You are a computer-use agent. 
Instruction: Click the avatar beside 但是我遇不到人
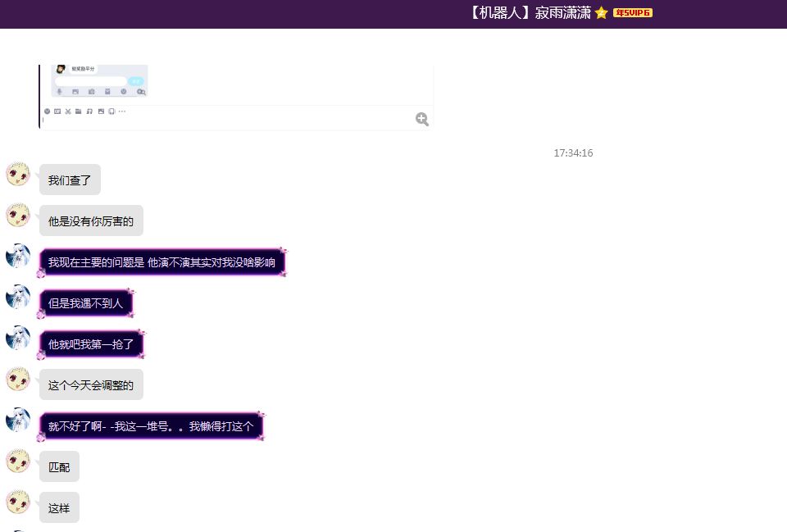[x=17, y=297]
